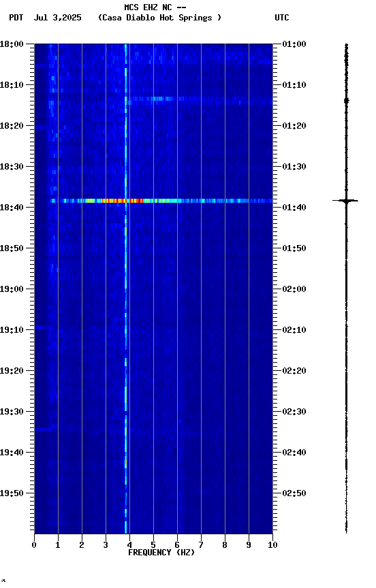Click the '18:10' PDT time label
The image size is (376, 588).
[12, 85]
